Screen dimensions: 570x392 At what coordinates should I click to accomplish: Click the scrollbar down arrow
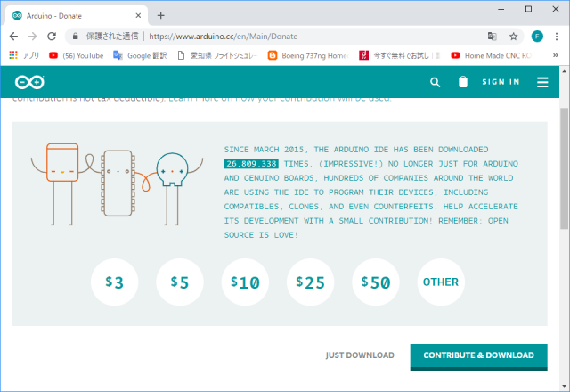point(564,386)
